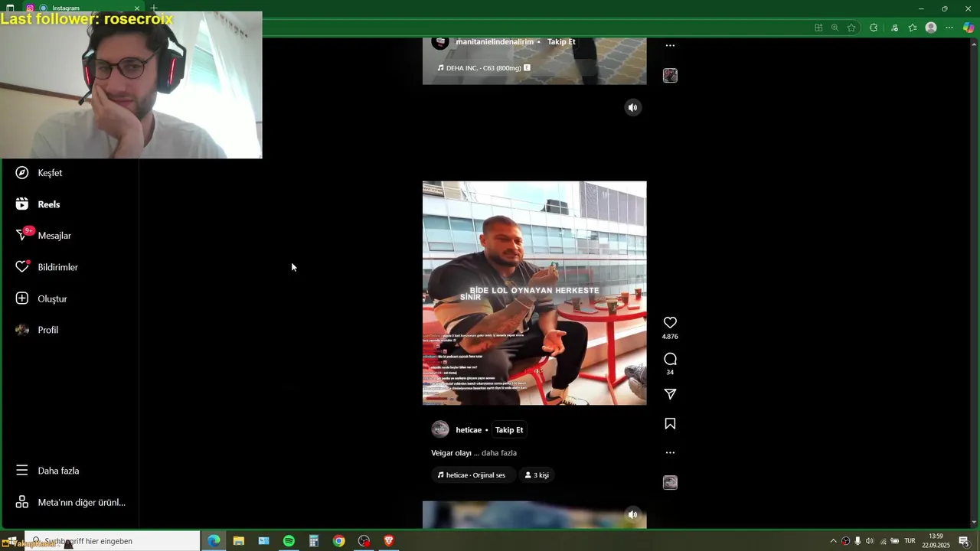Screen dimensions: 980x551
Task: Click the Bildirimler heart icon
Action: [22, 267]
